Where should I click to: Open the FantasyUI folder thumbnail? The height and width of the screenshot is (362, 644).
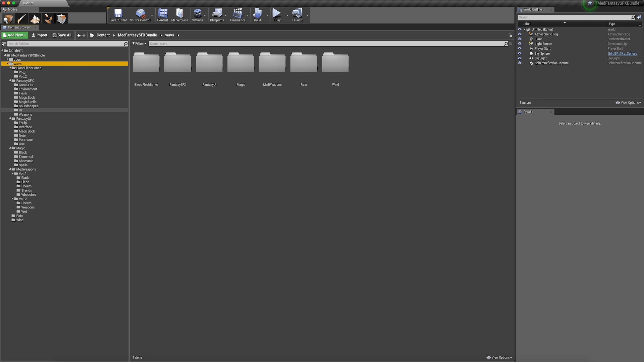pyautogui.click(x=209, y=63)
